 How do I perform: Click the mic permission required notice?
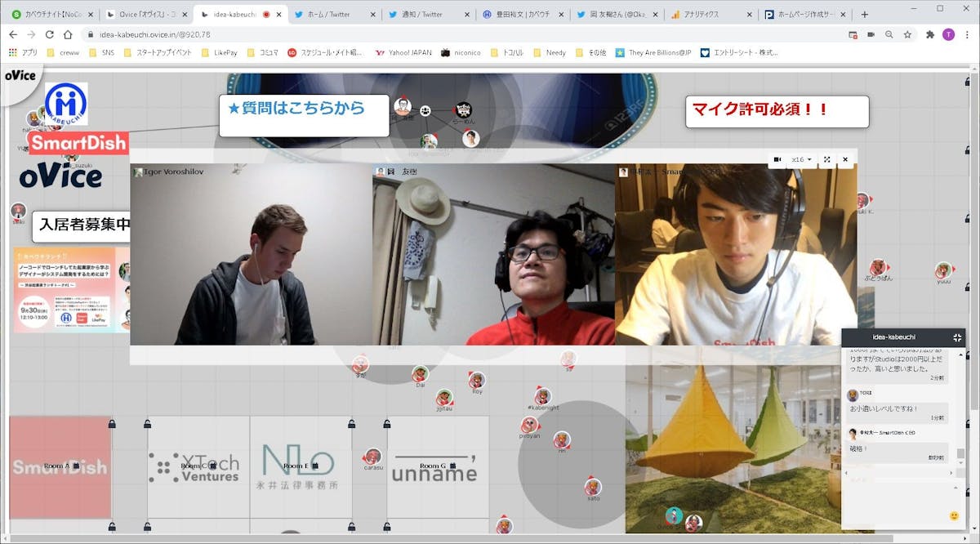tap(777, 111)
